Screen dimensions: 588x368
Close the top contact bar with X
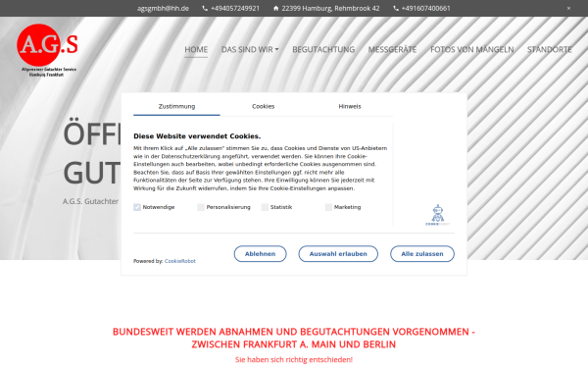point(568,8)
